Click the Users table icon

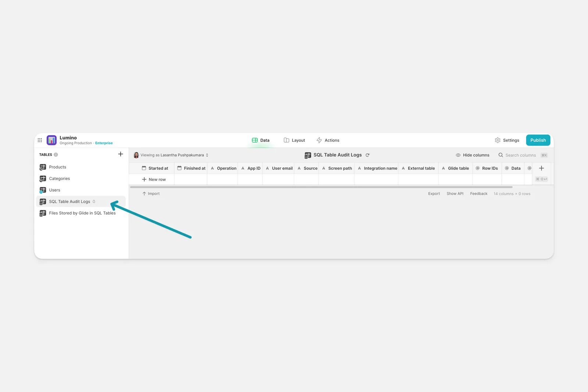(43, 190)
